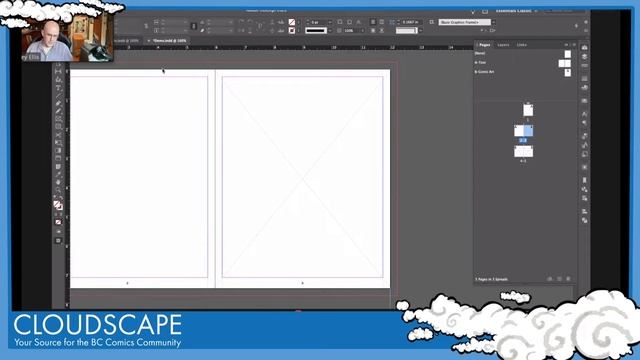The image size is (640, 360).
Task: Select the Pencil tool
Action: [58, 111]
